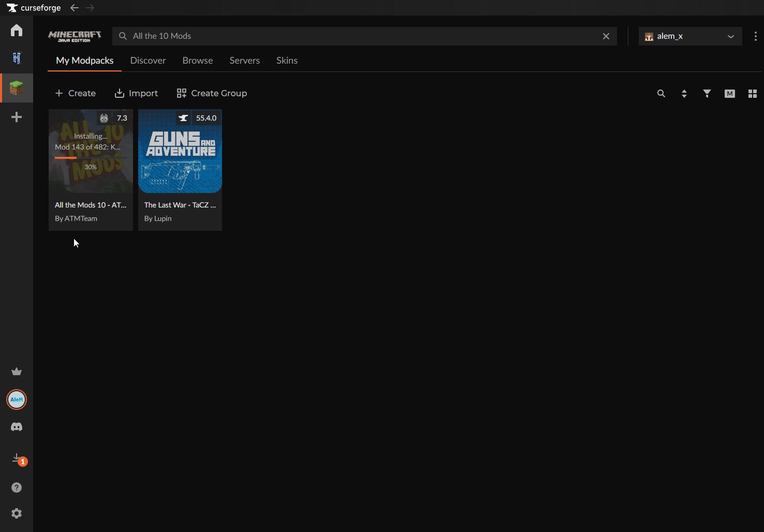Open the All the Mods 10 installing thumbnail
Screen dimensions: 764x532
tap(91, 151)
